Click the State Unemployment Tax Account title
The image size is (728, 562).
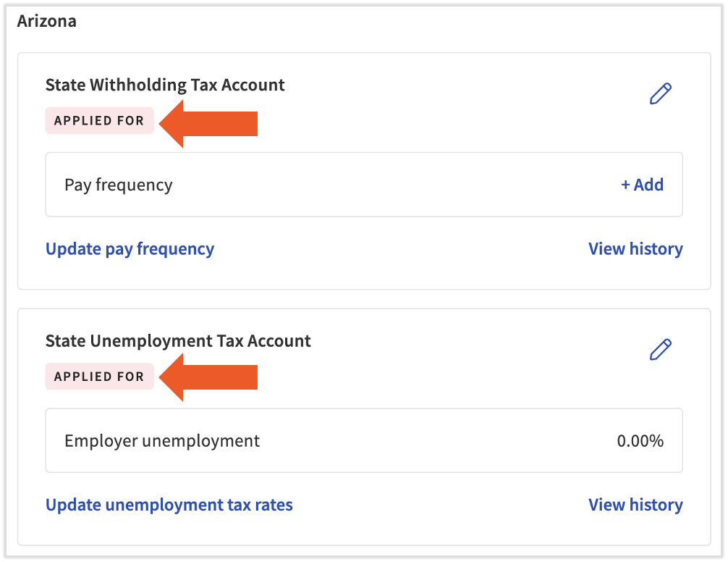click(178, 340)
